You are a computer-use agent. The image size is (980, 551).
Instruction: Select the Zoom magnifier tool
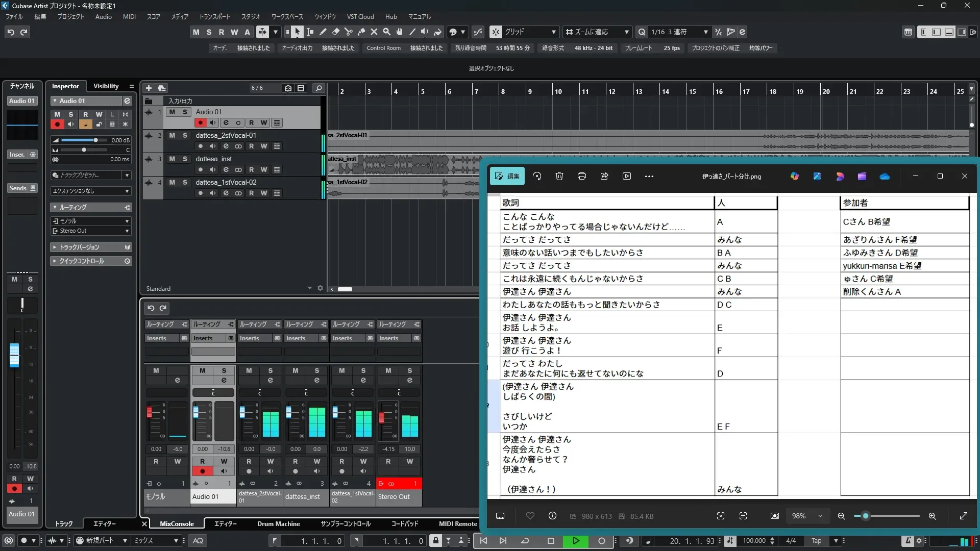click(x=387, y=32)
